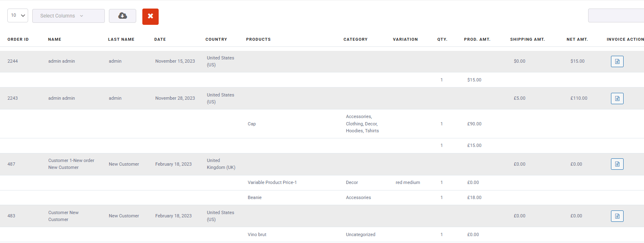644x243 pixels.
Task: Open invoice for order 487
Action: [617, 164]
